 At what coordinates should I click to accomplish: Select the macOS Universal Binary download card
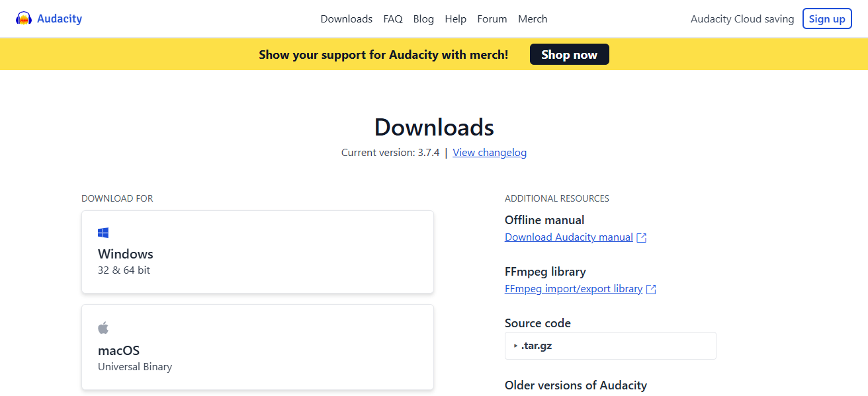click(x=257, y=347)
